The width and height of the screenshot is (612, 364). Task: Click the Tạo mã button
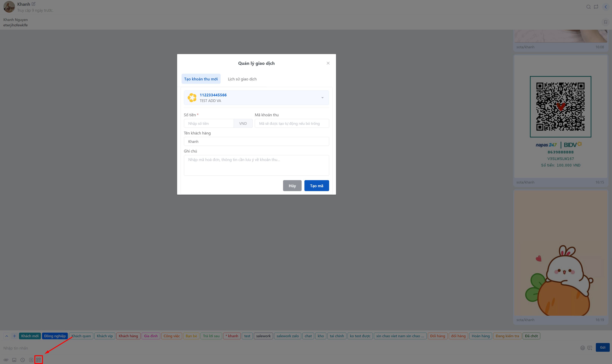pyautogui.click(x=317, y=186)
